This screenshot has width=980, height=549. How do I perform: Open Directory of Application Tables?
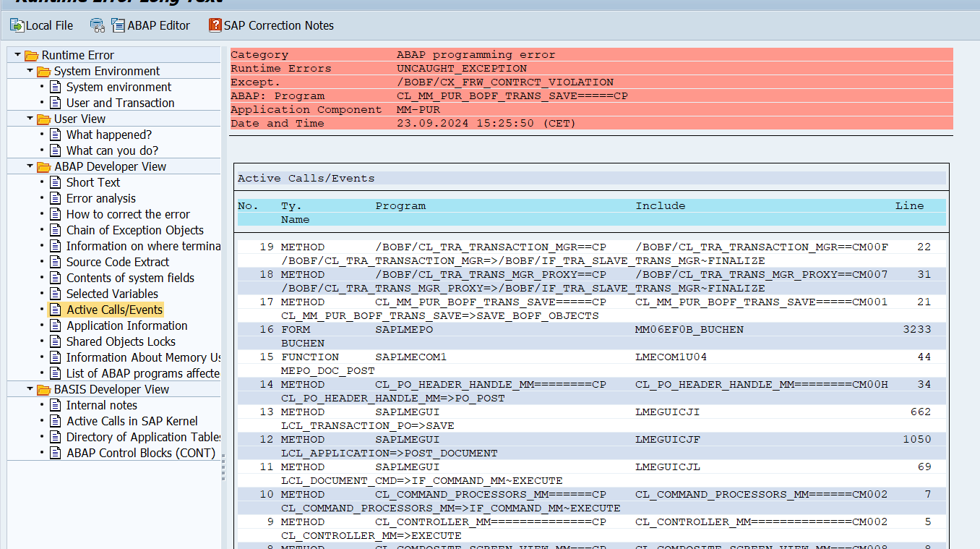(x=143, y=438)
